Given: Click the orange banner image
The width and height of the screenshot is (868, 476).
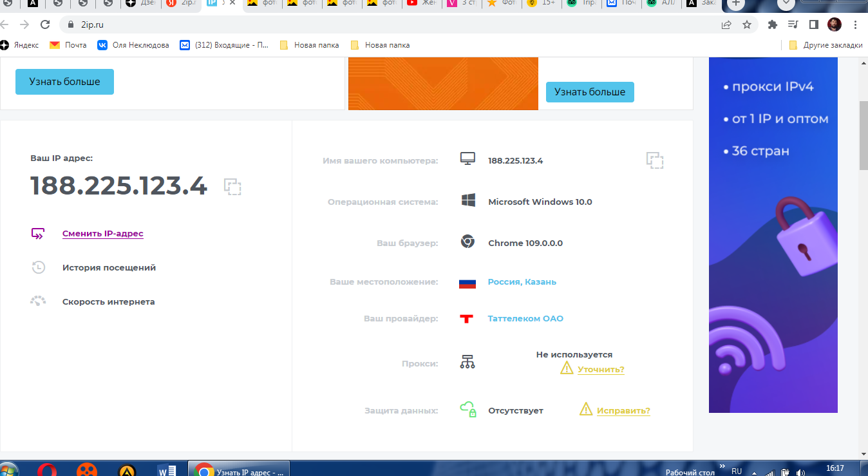Looking at the screenshot, I should (443, 84).
